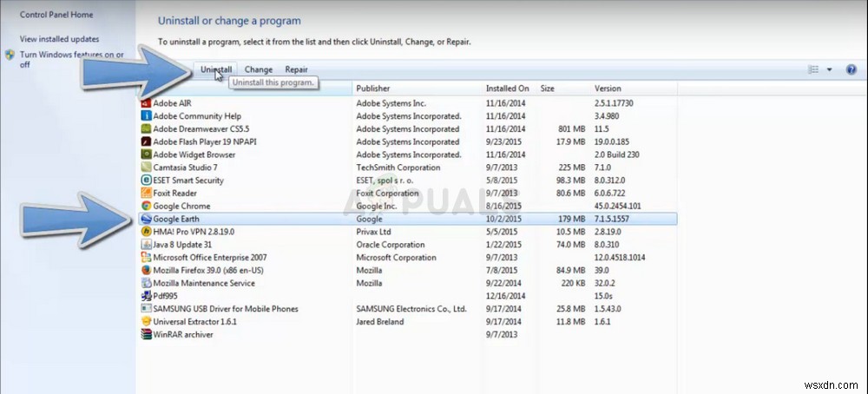
Task: Select Universal Extractor 1.6.1 entry
Action: coord(194,321)
